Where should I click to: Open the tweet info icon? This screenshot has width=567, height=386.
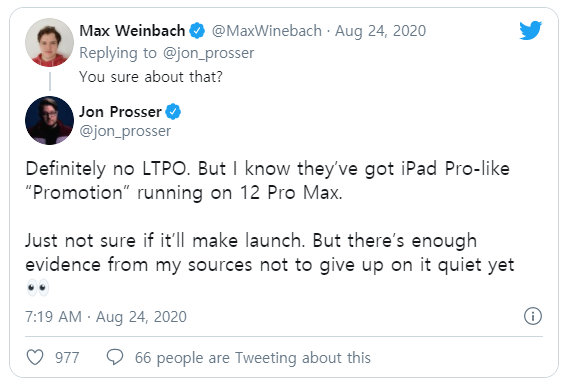(533, 316)
